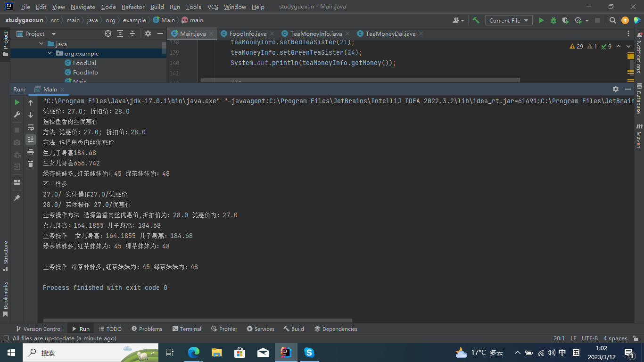The height and width of the screenshot is (362, 644).
Task: Open Search Everywhere magnifier icon
Action: [x=612, y=20]
